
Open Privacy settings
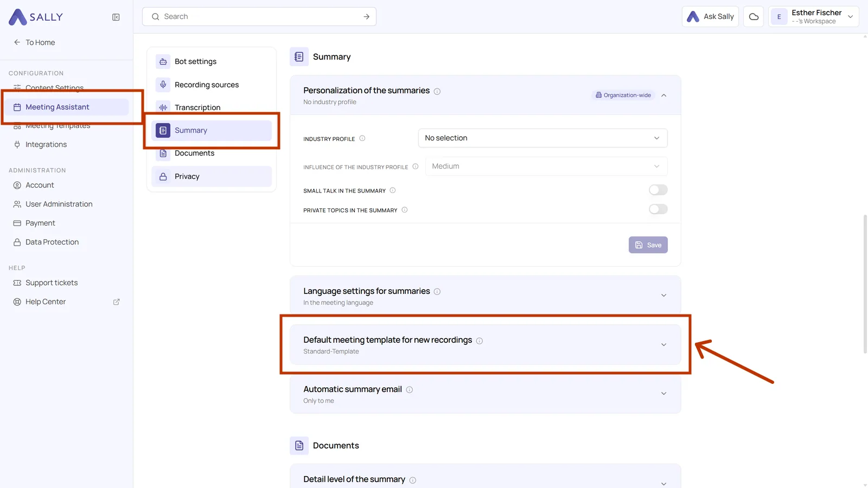[x=212, y=177]
